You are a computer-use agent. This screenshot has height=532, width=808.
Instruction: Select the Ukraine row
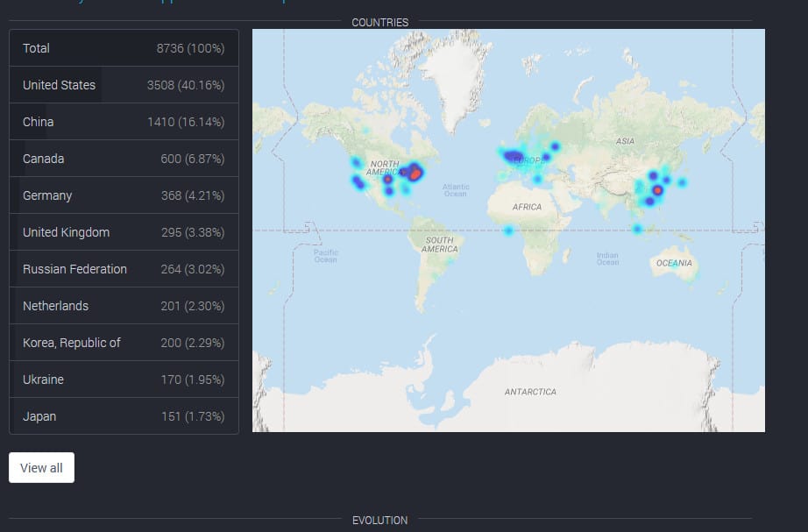coord(124,379)
